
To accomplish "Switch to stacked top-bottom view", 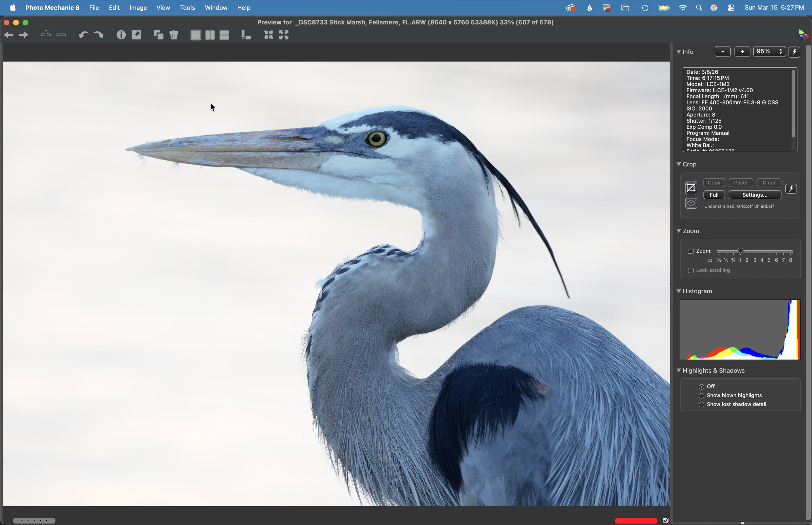I will click(224, 35).
